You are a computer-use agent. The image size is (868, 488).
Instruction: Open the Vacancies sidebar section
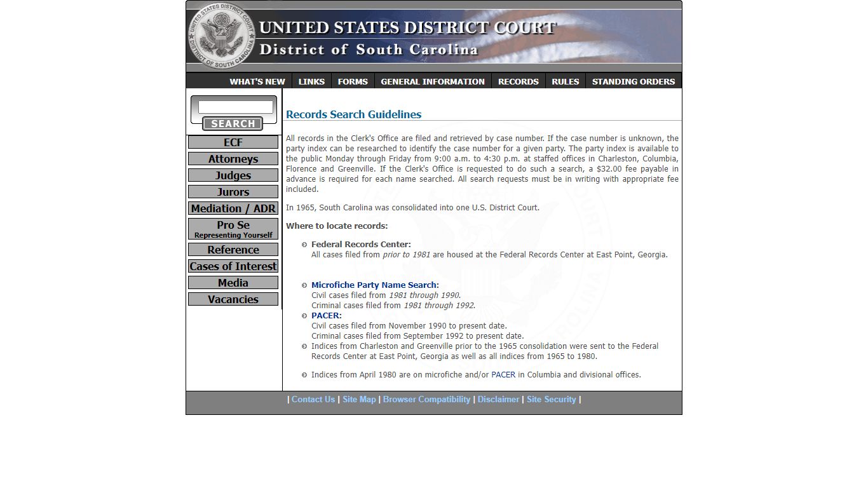233,299
